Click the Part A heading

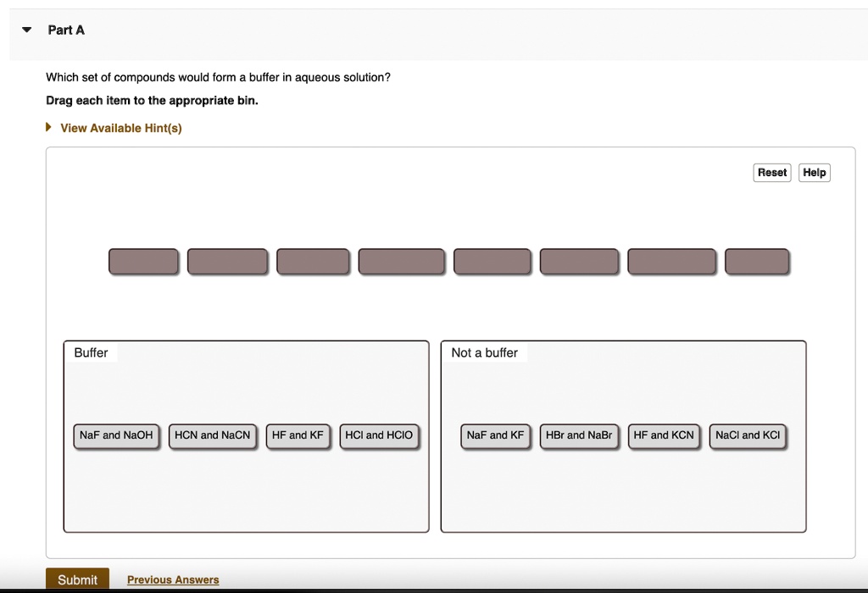(x=66, y=30)
